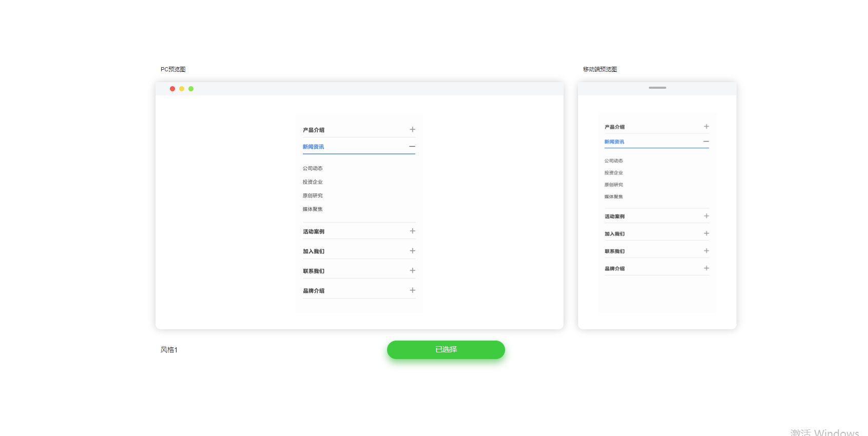
Task: Click plus icon beside 加入我们 in PC preview
Action: 412,251
